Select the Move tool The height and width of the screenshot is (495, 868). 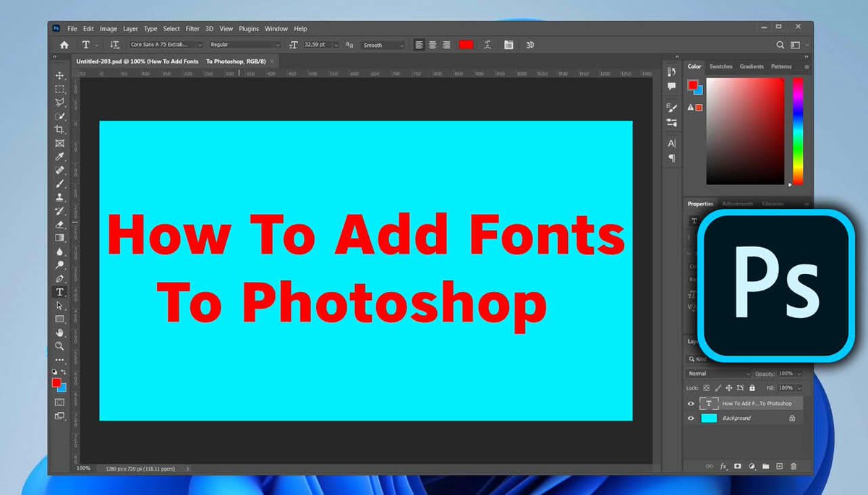tap(59, 75)
